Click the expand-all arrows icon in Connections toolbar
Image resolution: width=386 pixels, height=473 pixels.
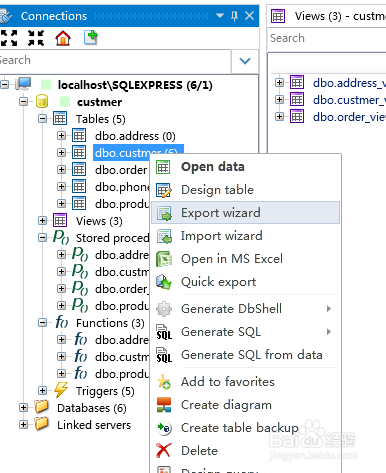click(x=9, y=38)
